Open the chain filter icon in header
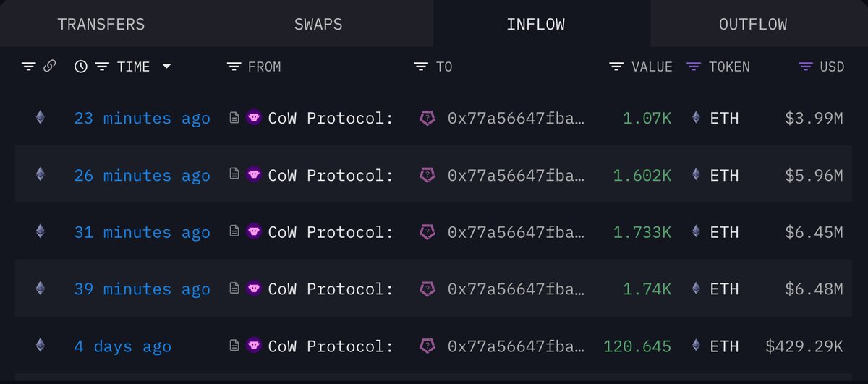The width and height of the screenshot is (868, 384). [28, 67]
